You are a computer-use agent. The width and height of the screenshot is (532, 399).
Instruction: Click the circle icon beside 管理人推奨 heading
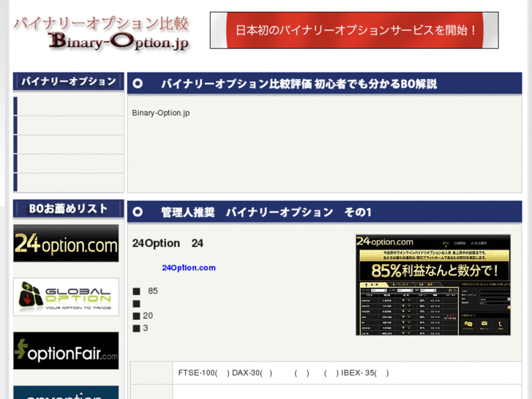(x=138, y=212)
